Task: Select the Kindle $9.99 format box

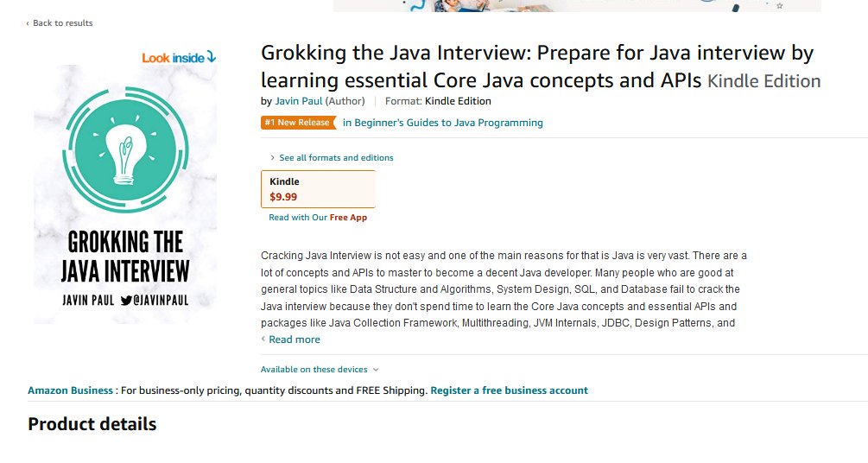Action: click(x=319, y=189)
